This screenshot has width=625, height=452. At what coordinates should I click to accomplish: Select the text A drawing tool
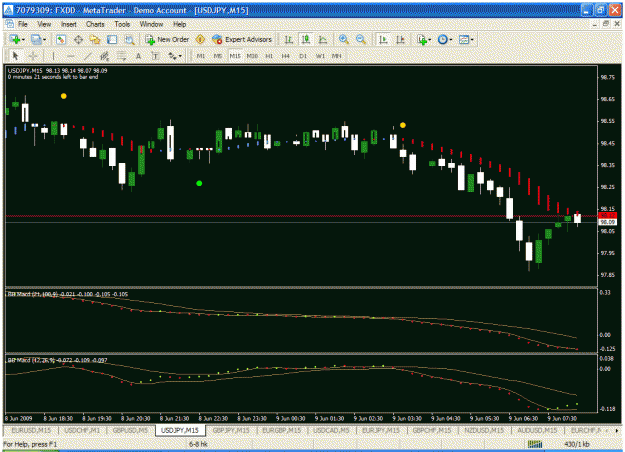tap(138, 56)
